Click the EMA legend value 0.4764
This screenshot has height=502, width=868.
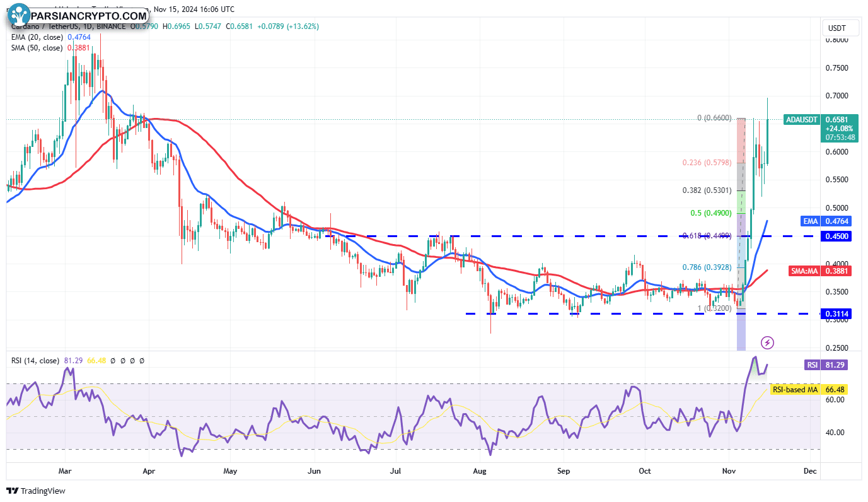[78, 37]
